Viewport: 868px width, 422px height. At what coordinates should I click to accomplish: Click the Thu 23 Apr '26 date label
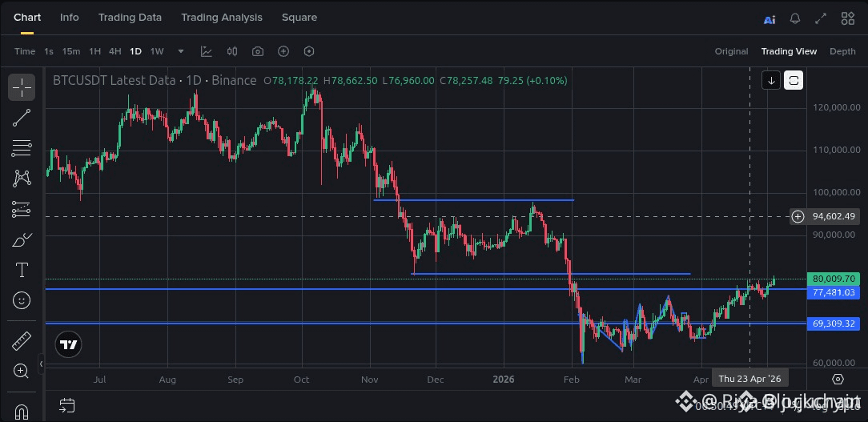(749, 380)
